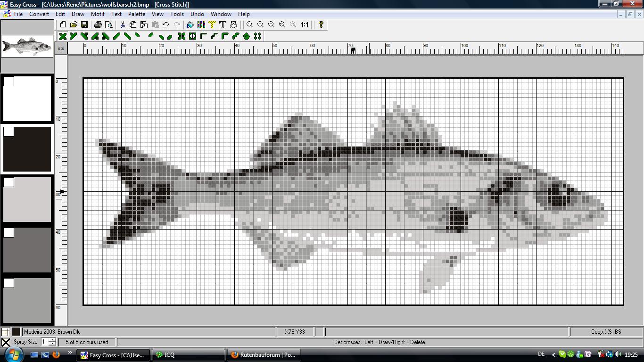
Task: Switch to ICQ taskbar button
Action: [188, 355]
